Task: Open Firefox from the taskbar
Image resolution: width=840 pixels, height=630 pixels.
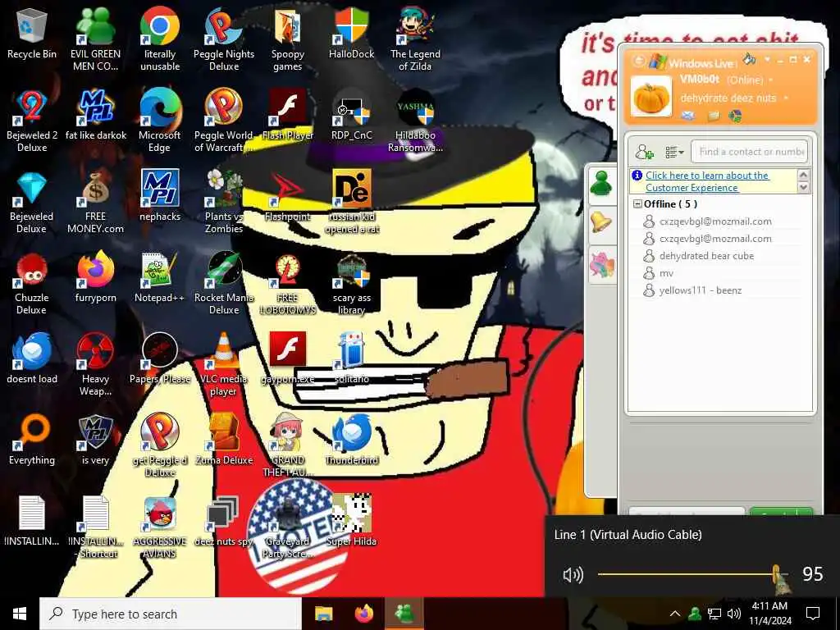Action: 364,614
